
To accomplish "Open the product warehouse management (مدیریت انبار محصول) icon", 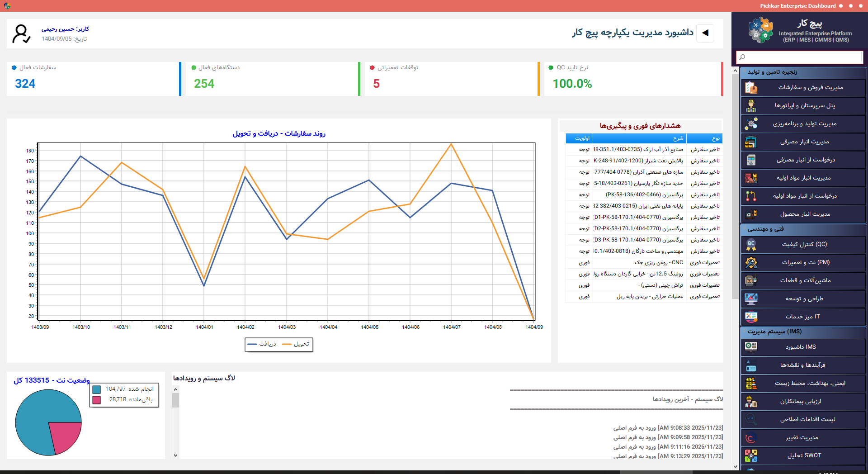I will [x=751, y=214].
